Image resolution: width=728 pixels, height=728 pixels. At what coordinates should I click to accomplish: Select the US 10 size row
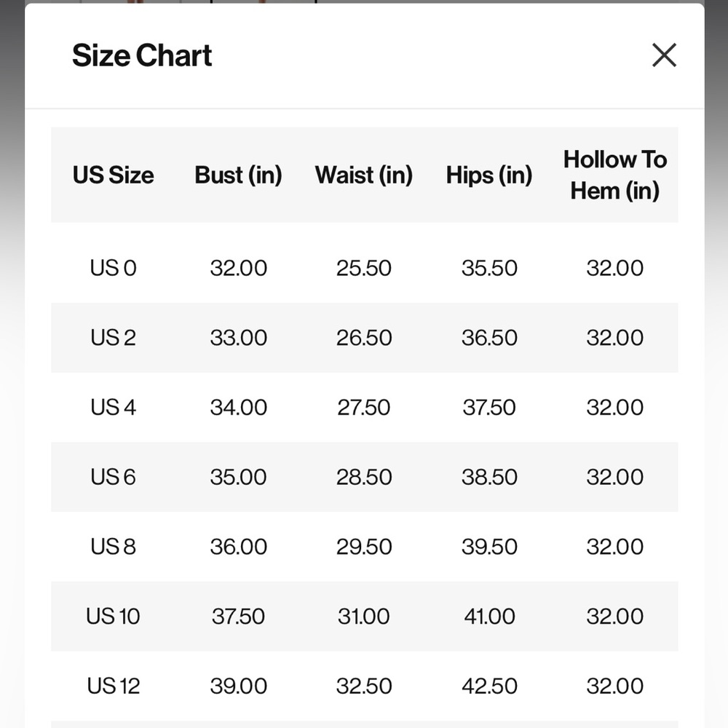pos(365,616)
